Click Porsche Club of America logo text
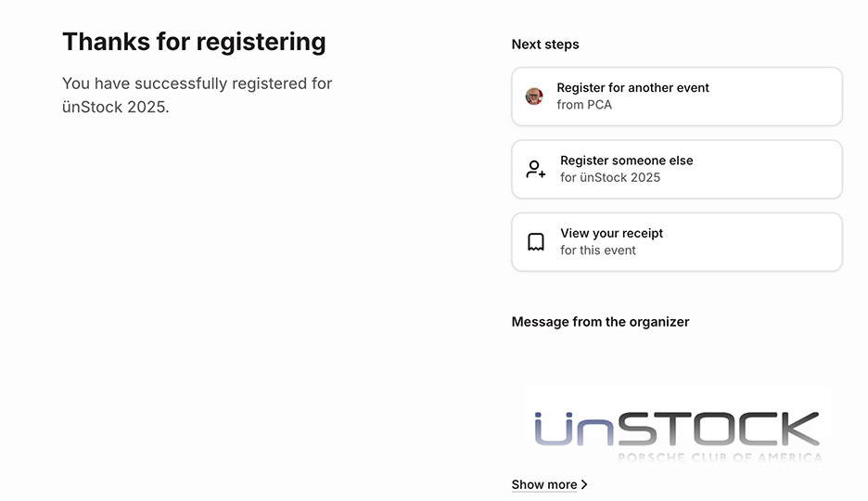 pyautogui.click(x=720, y=457)
